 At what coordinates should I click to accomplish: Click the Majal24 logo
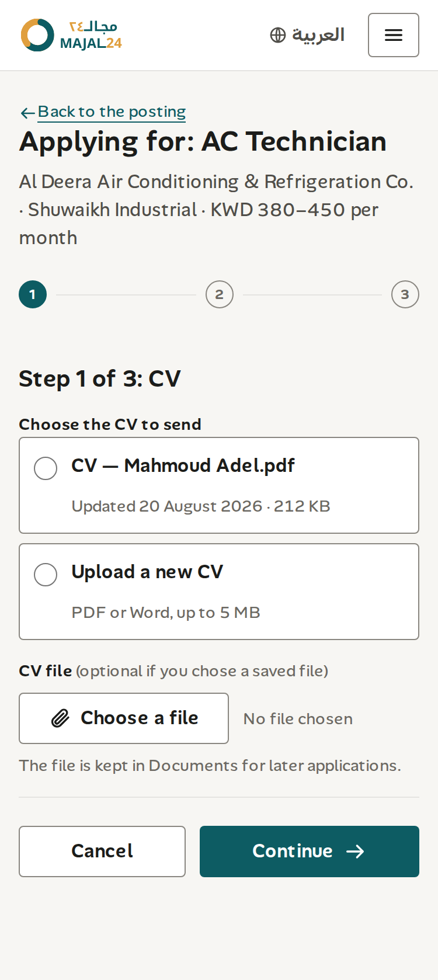(71, 35)
